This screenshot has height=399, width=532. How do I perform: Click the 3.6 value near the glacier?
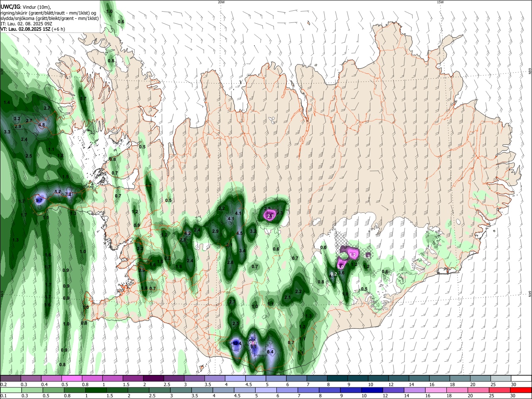click(x=342, y=273)
